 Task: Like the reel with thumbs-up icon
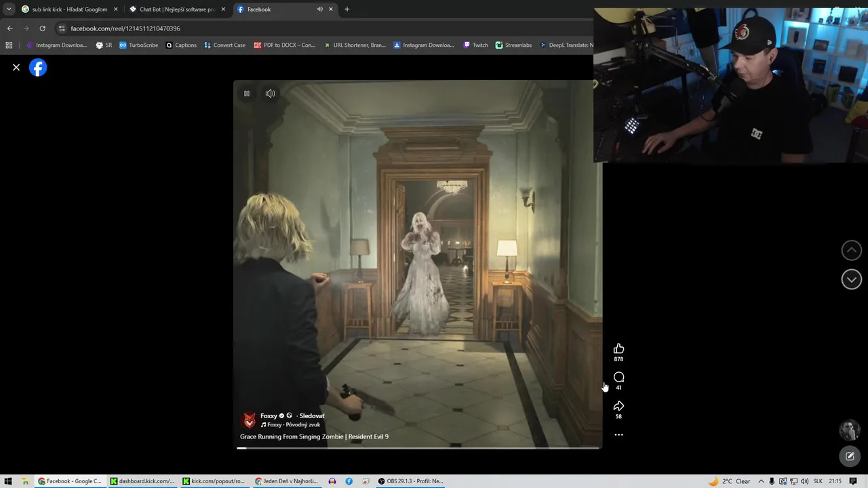click(x=618, y=349)
